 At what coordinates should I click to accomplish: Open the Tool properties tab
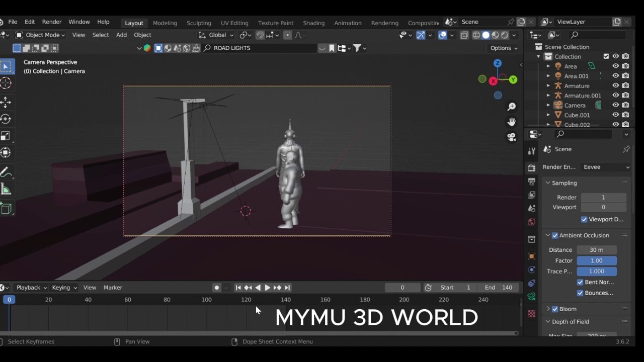tap(532, 151)
